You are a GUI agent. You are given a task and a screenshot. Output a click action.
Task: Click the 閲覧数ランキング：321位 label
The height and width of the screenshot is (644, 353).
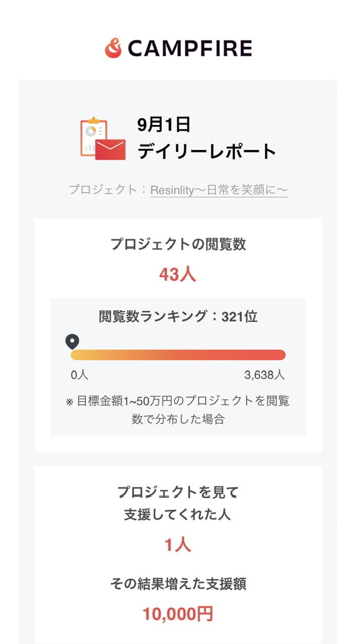[x=178, y=316]
